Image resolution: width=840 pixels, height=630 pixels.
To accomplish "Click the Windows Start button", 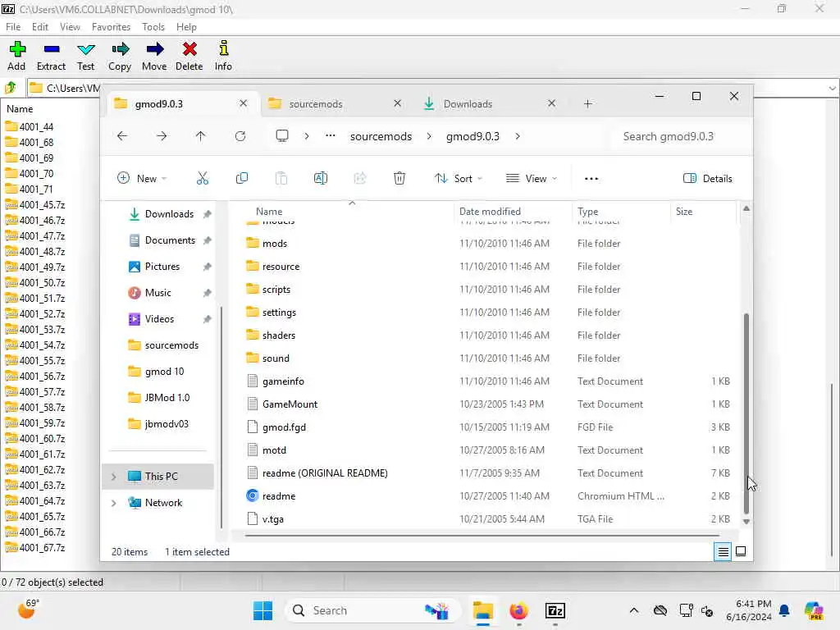I will [x=262, y=610].
